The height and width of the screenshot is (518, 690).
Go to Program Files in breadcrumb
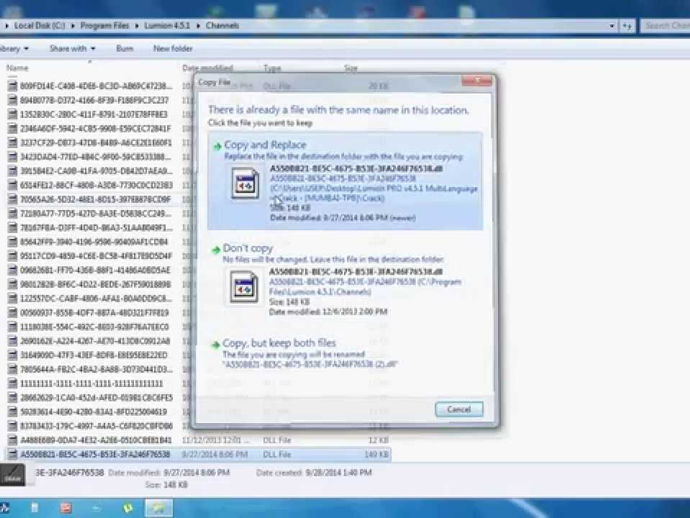[105, 26]
